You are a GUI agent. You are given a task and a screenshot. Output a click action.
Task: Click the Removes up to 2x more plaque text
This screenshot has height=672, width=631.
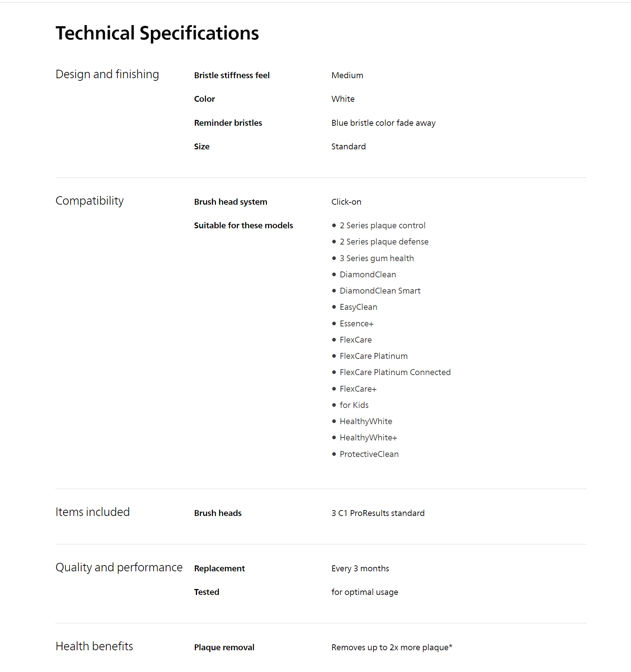392,647
